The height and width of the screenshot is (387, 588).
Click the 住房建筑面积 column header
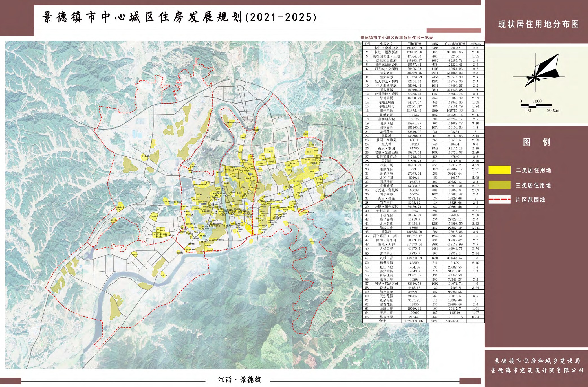(455, 44)
